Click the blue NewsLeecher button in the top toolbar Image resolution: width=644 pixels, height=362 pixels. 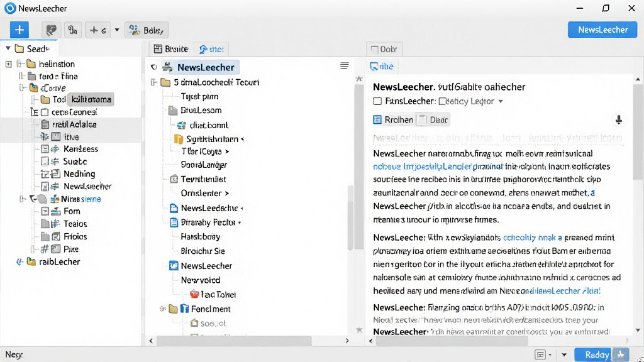[602, 30]
